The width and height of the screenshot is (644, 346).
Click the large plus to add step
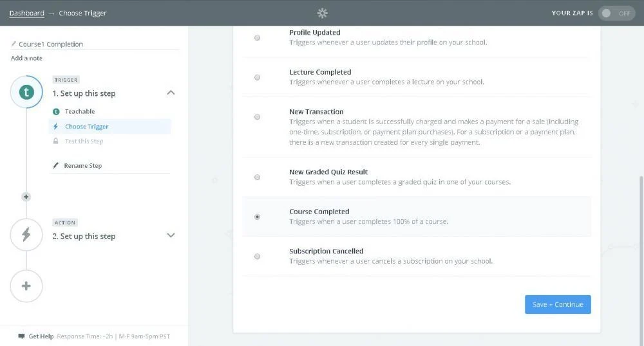[x=26, y=286]
